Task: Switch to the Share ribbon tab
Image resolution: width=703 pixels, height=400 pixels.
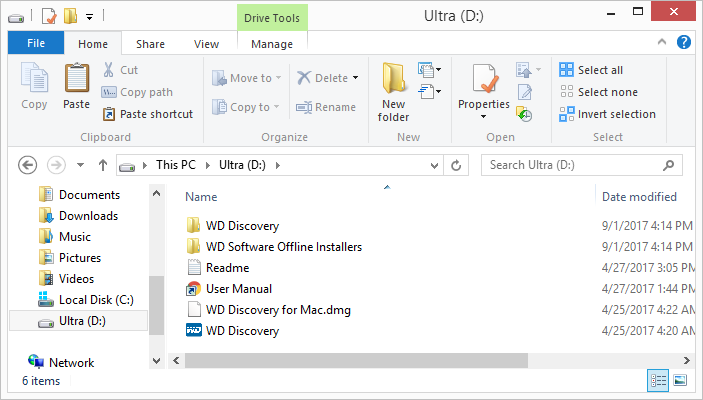Action: [150, 44]
